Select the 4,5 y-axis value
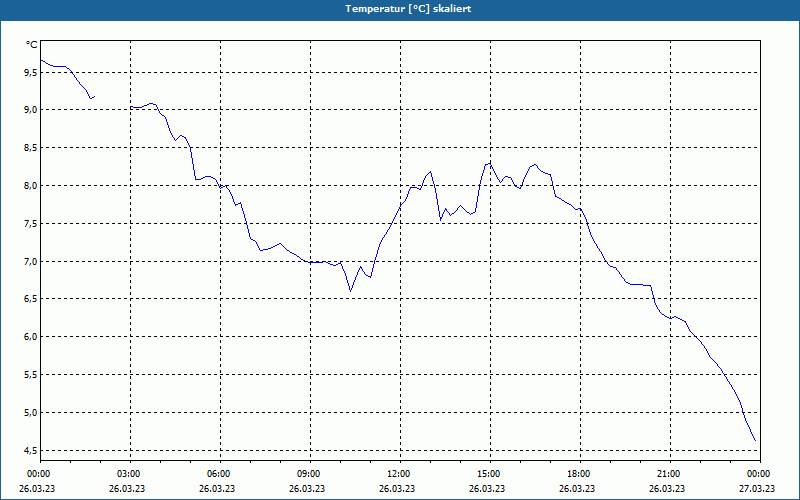This screenshot has width=800, height=500. click(x=31, y=450)
